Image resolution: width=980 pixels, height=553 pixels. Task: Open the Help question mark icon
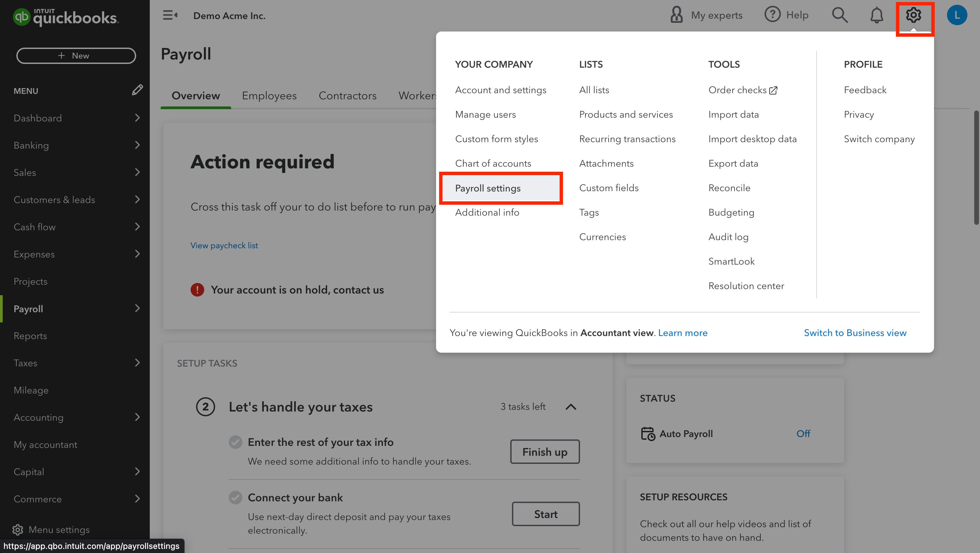click(x=772, y=14)
